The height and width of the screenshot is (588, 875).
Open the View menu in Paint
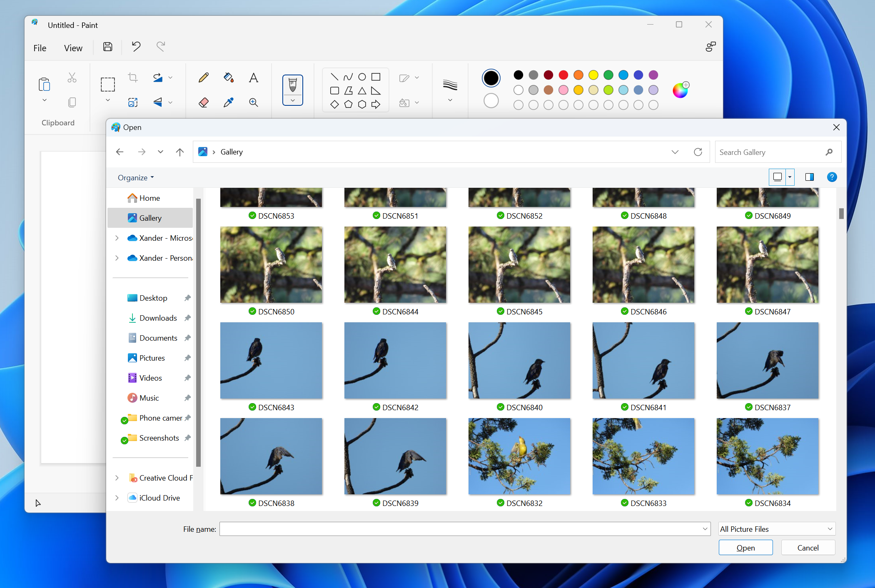point(74,47)
